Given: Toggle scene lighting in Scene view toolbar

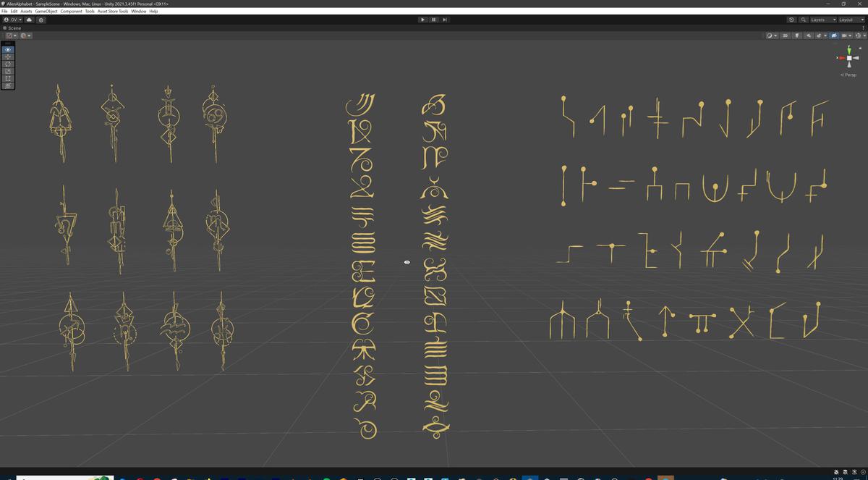Looking at the screenshot, I should click(x=797, y=35).
